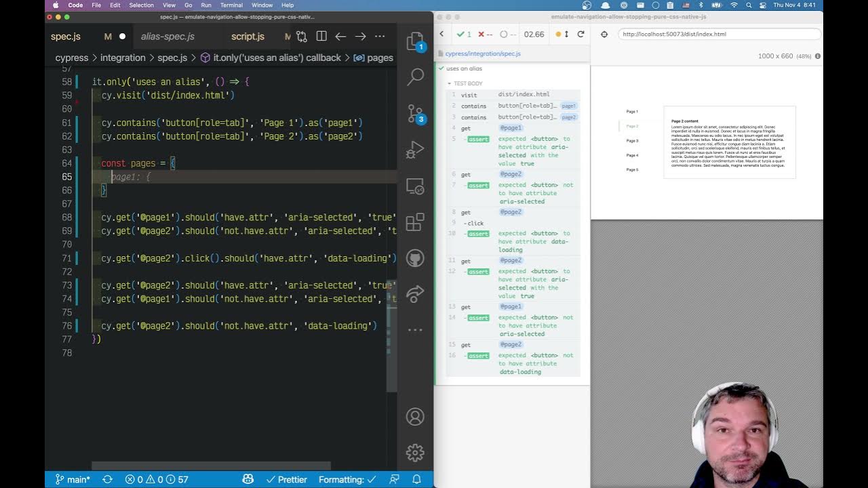Click the Formatting status item
This screenshot has height=488, width=868.
click(348, 479)
